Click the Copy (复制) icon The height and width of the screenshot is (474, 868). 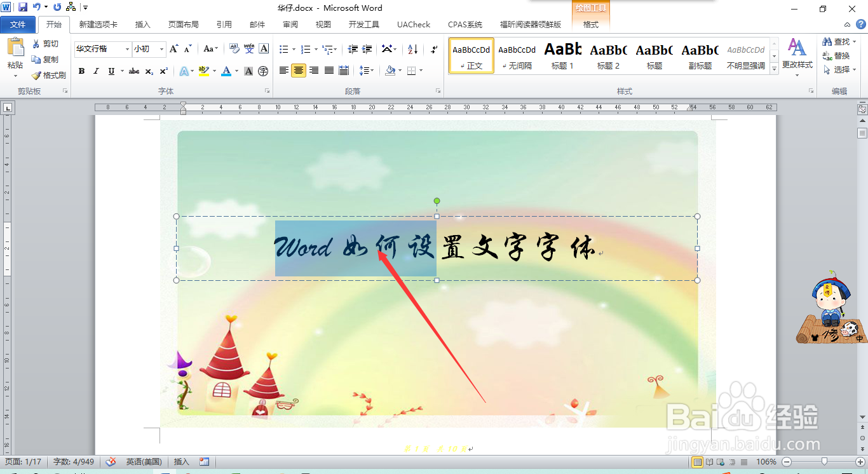tap(36, 59)
